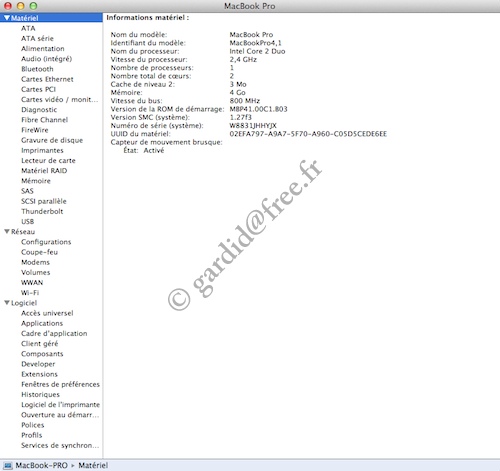Select the Réseau category label
The width and height of the screenshot is (500, 471).
(23, 231)
